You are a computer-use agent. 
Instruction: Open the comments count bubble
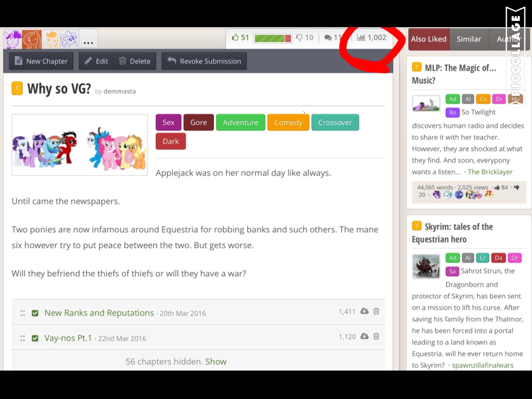(333, 38)
